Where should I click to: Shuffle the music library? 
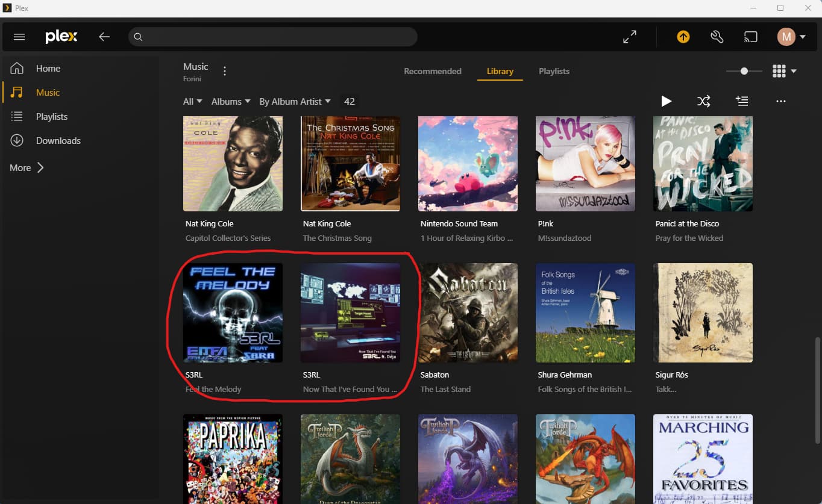pyautogui.click(x=703, y=101)
